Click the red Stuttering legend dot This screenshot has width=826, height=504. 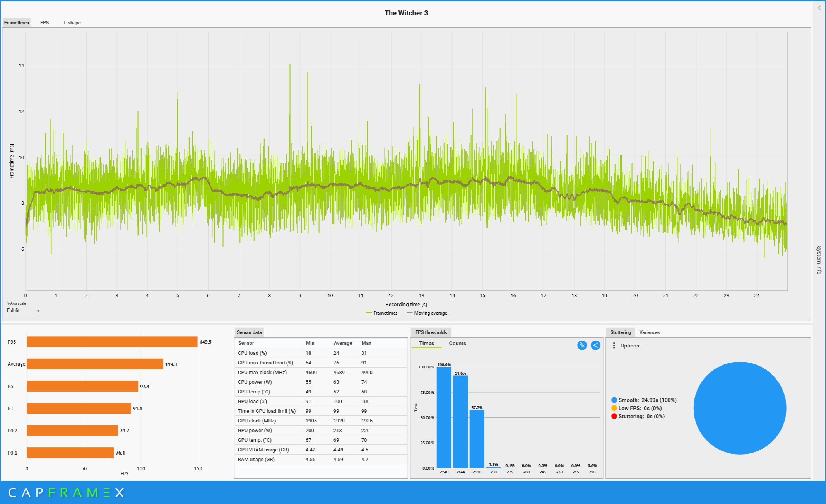tap(614, 416)
